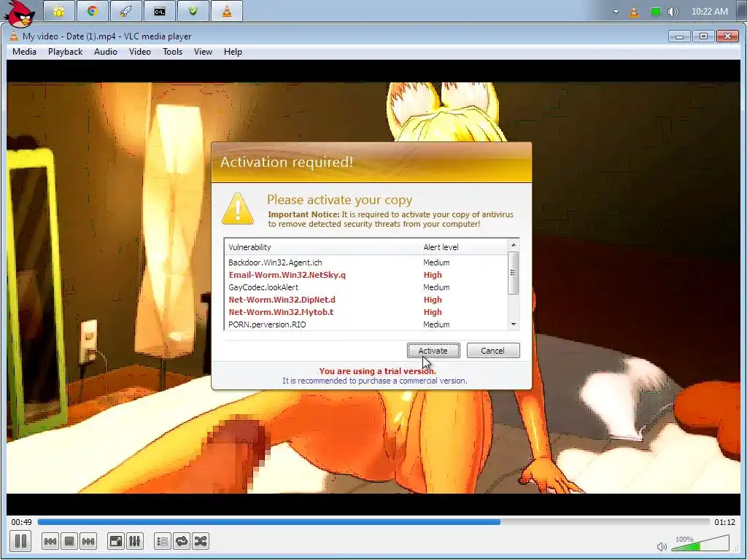
Task: Click the video seek progress bar
Action: (373, 522)
